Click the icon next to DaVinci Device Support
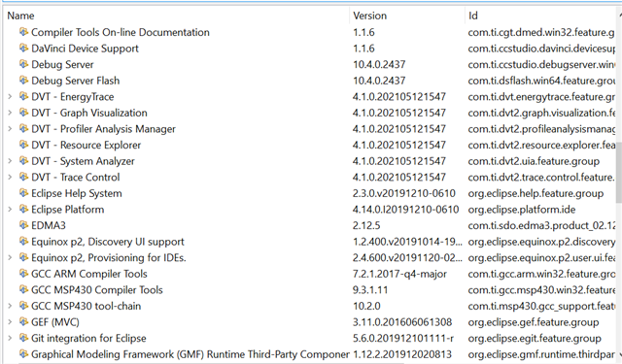The height and width of the screenshot is (364, 622). click(x=23, y=48)
